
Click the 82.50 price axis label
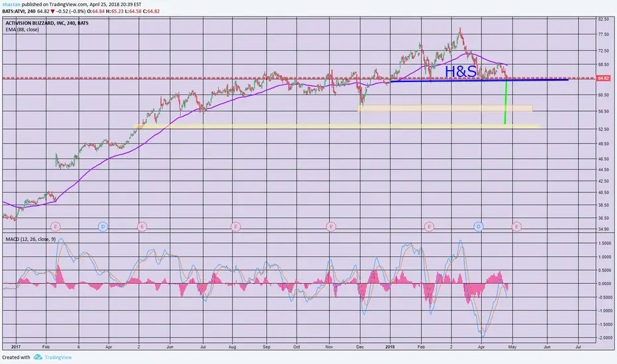click(x=603, y=19)
